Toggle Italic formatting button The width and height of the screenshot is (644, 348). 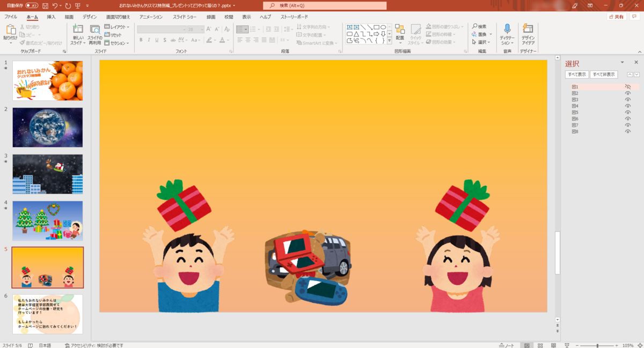pos(149,40)
